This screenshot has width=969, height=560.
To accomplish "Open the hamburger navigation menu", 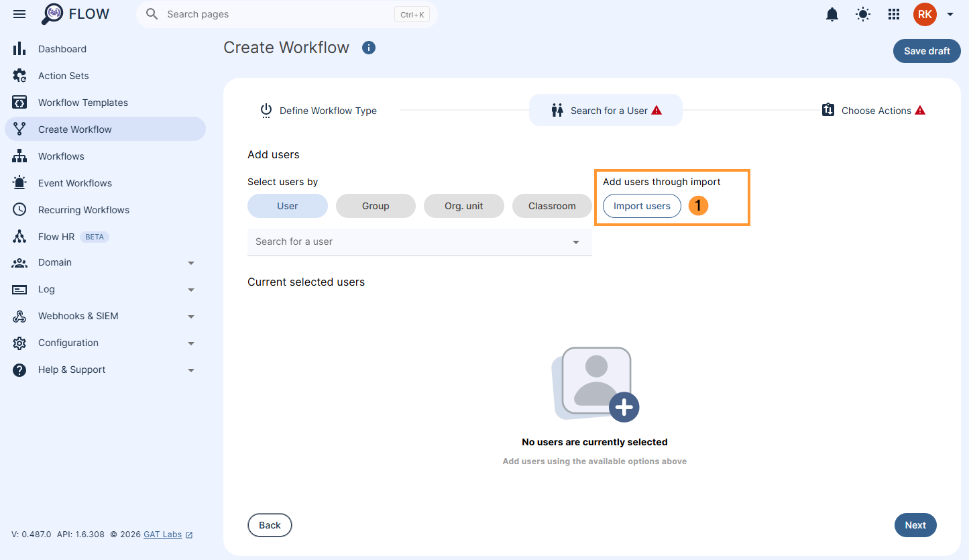I will tap(19, 14).
